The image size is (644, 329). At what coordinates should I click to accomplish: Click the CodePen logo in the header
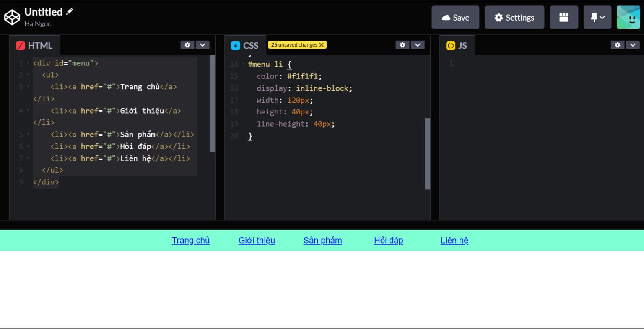[x=12, y=17]
